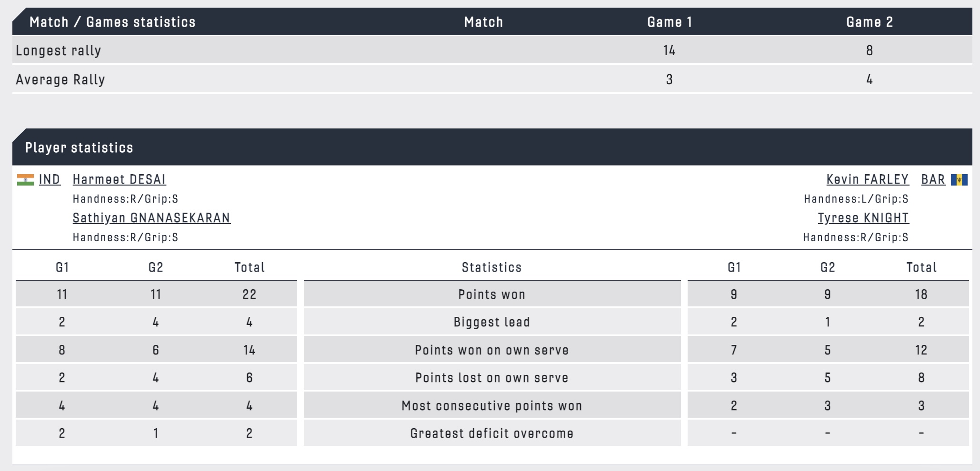
Task: Open Harmeet DESAI player profile
Action: point(119,179)
